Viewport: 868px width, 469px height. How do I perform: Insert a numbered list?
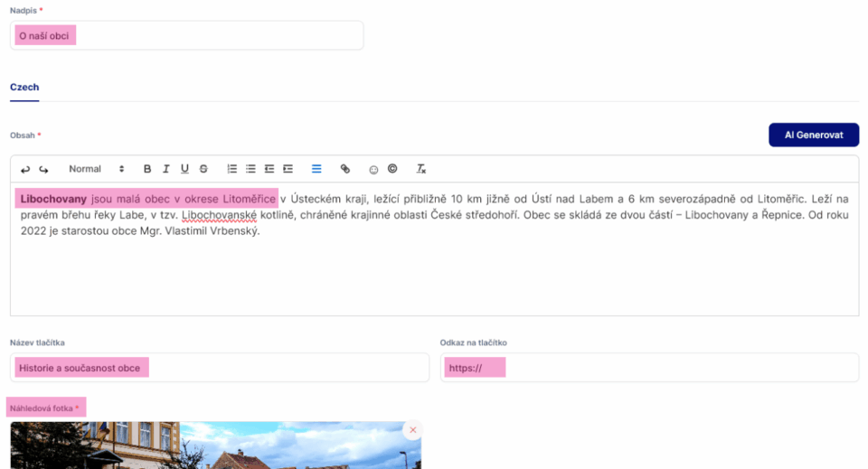pyautogui.click(x=232, y=169)
